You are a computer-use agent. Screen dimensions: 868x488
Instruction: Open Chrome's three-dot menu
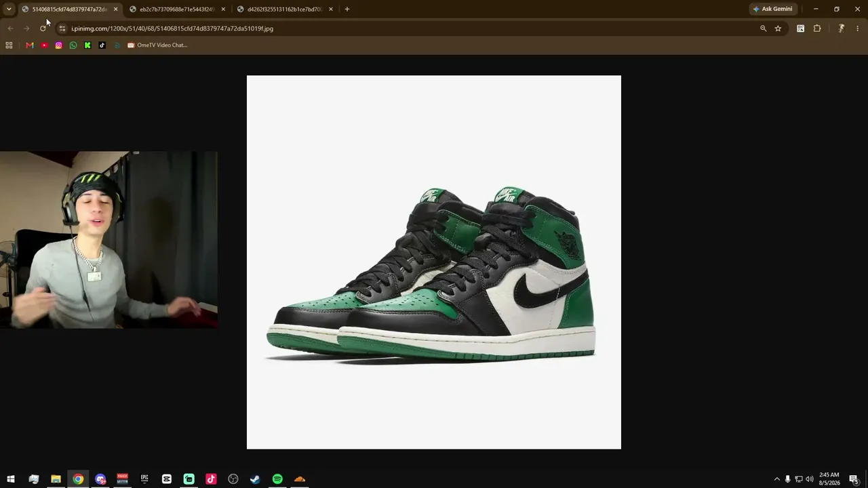(x=857, y=28)
